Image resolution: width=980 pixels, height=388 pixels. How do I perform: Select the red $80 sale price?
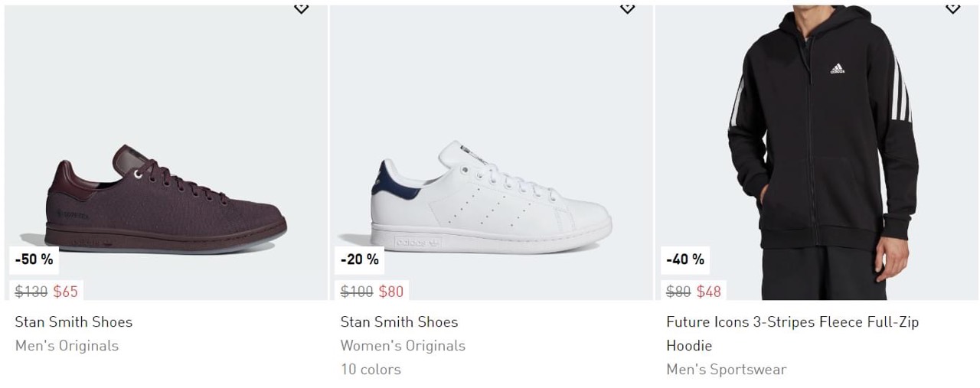tap(391, 292)
